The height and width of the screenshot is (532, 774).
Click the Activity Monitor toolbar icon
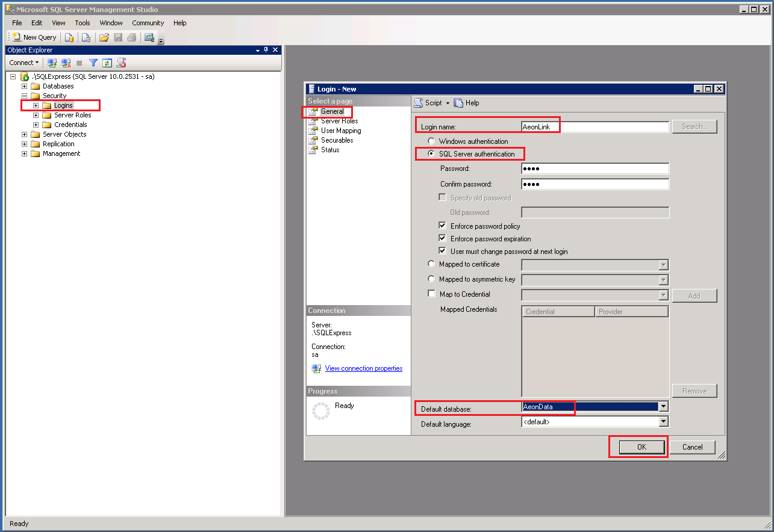(x=149, y=37)
